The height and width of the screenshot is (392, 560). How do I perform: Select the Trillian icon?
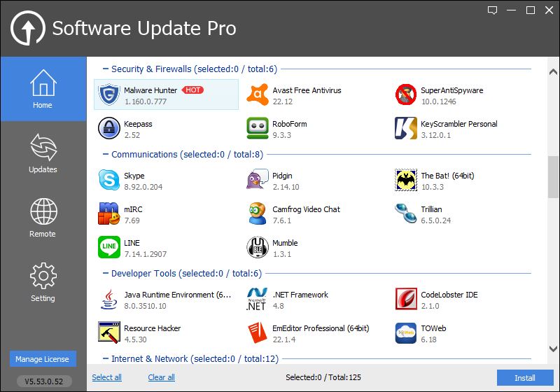click(x=406, y=213)
